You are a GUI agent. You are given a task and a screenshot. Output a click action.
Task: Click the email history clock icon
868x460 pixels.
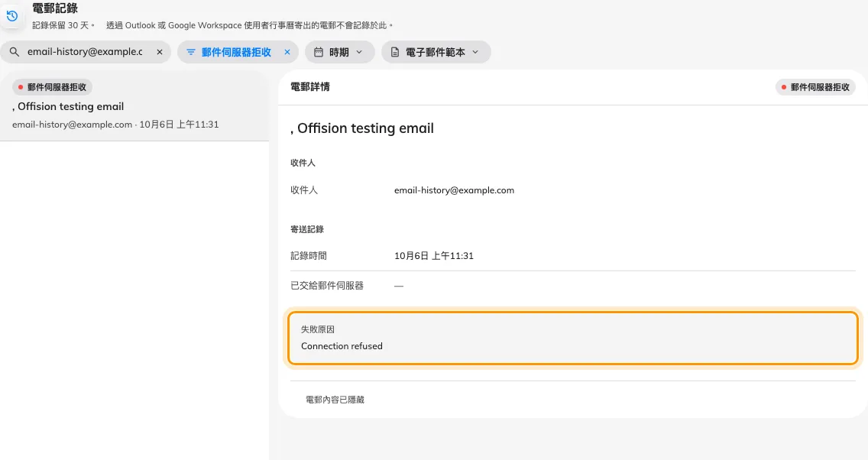pyautogui.click(x=12, y=16)
